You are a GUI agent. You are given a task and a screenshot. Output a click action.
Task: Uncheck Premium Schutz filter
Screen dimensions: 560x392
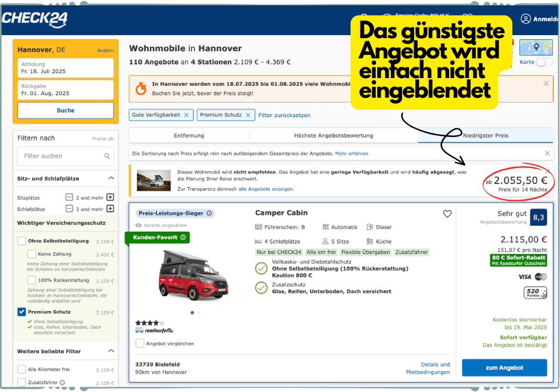(22, 312)
